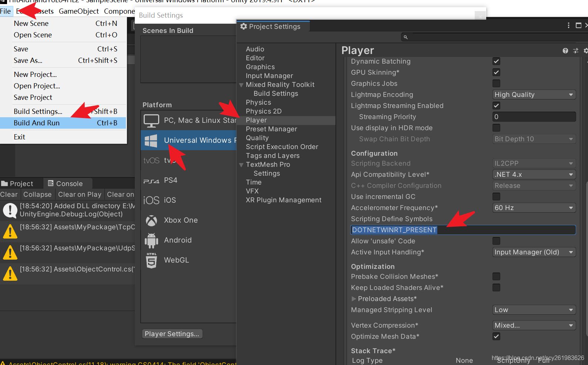
Task: Open the Player help question-mark icon
Action: click(x=565, y=51)
